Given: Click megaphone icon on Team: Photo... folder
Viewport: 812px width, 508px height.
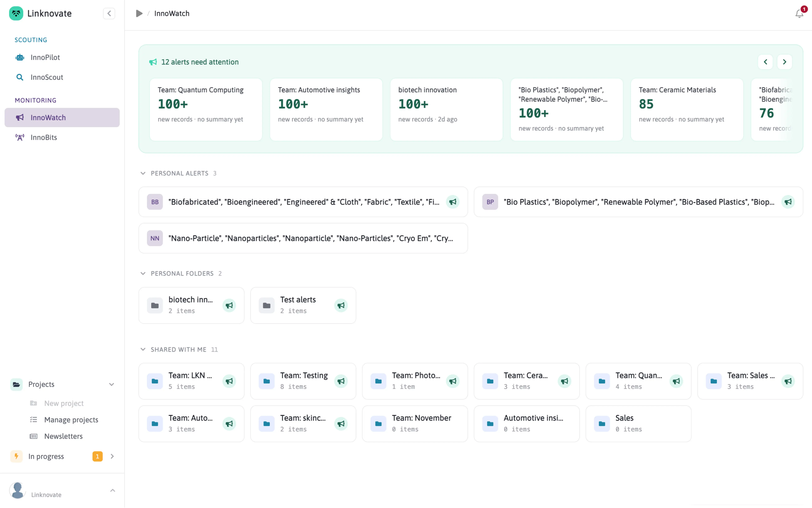Looking at the screenshot, I should [453, 381].
